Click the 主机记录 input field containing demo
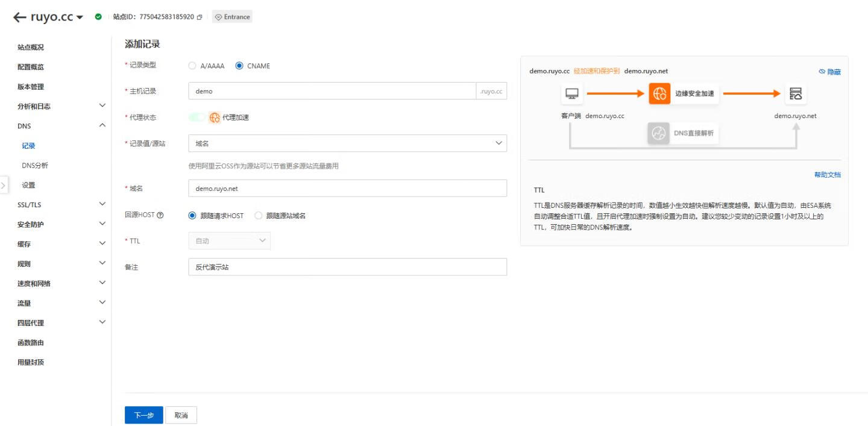The image size is (868, 426). point(332,91)
